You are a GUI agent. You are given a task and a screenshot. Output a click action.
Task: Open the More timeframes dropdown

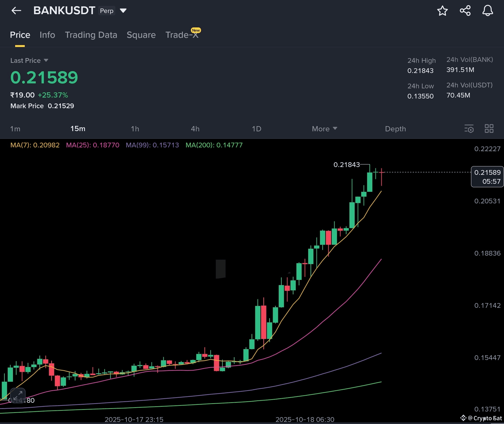tap(324, 129)
